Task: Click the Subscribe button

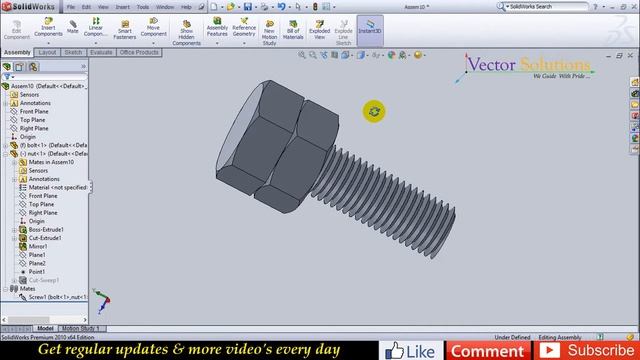Action: pos(587,351)
